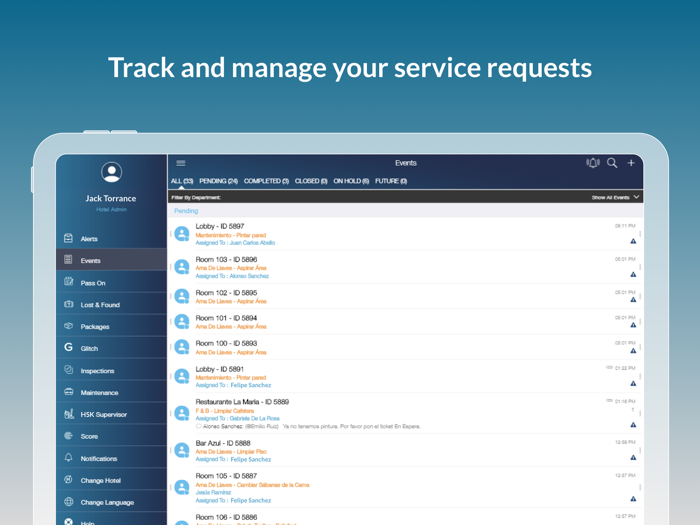Open event Lobby - ID 5891

pyautogui.click(x=405, y=376)
